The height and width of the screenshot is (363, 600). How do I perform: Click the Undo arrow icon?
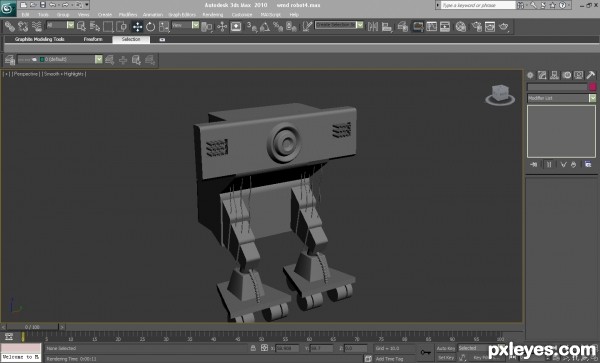[52, 5]
